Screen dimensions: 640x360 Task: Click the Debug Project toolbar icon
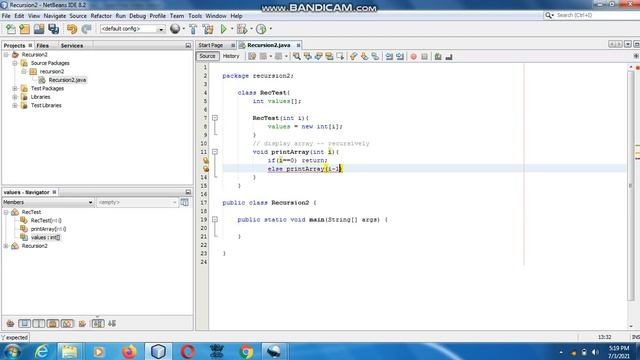[242, 29]
